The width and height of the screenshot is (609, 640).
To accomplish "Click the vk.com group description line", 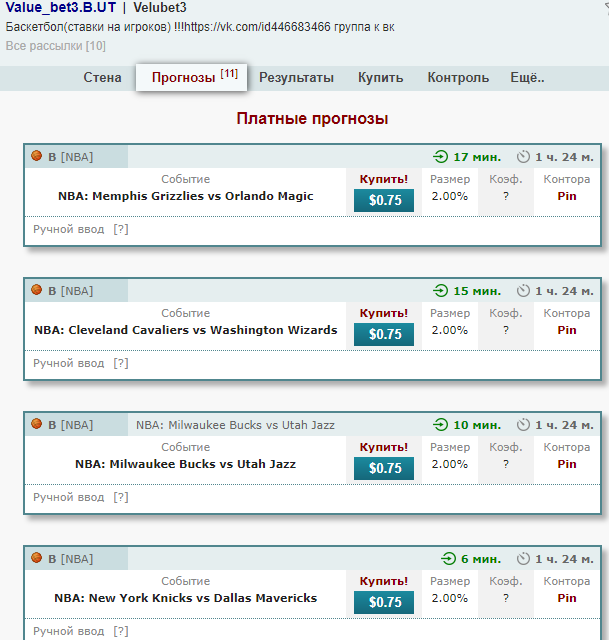I will [200, 27].
